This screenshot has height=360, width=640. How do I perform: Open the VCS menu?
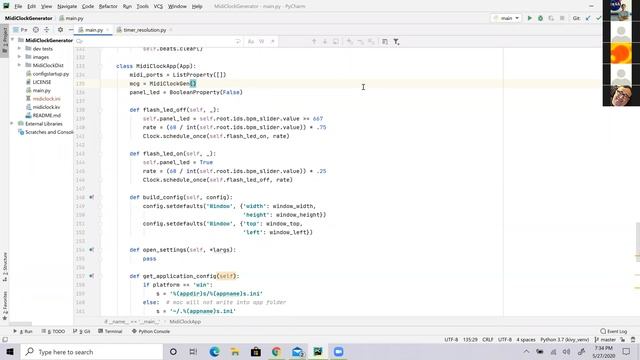[158, 6]
